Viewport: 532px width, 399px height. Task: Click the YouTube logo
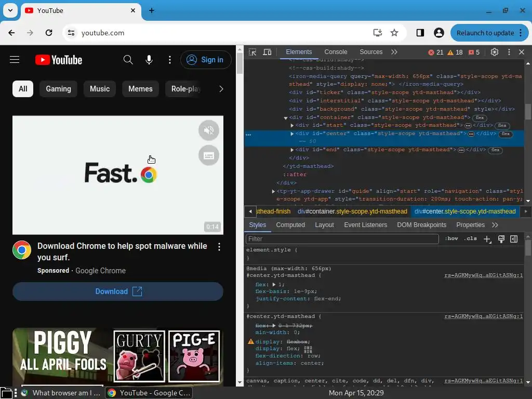pos(59,60)
